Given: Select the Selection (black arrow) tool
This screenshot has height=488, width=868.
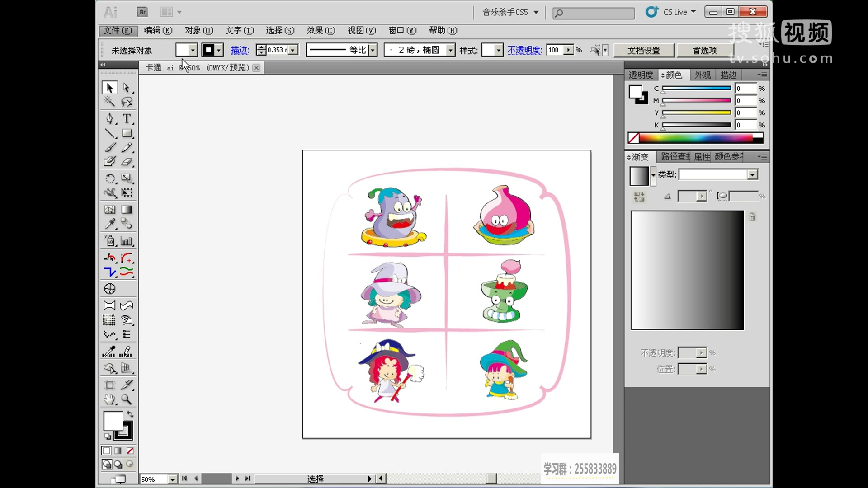Looking at the screenshot, I should pos(109,88).
